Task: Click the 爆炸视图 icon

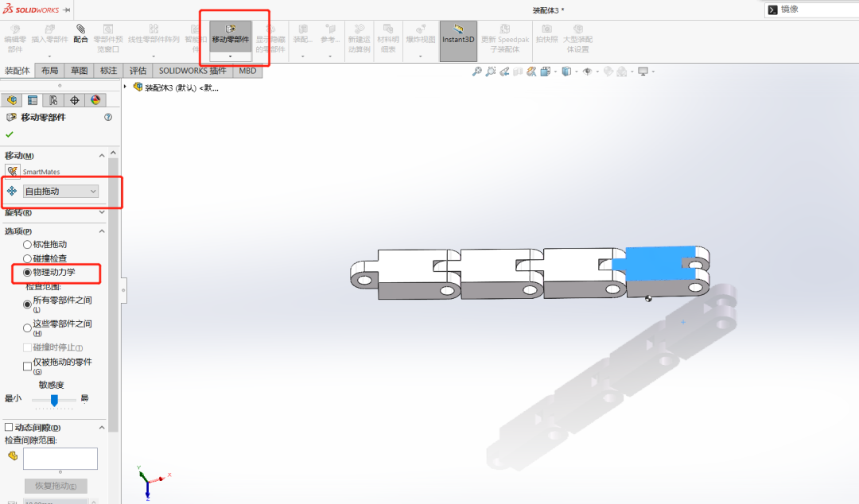Action: coord(421,29)
